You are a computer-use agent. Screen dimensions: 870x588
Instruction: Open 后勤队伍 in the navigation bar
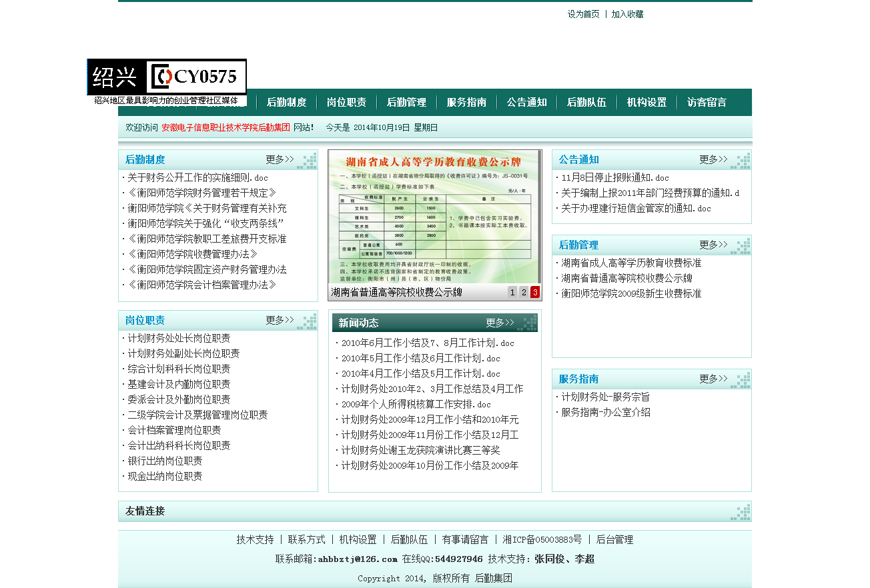tap(586, 102)
